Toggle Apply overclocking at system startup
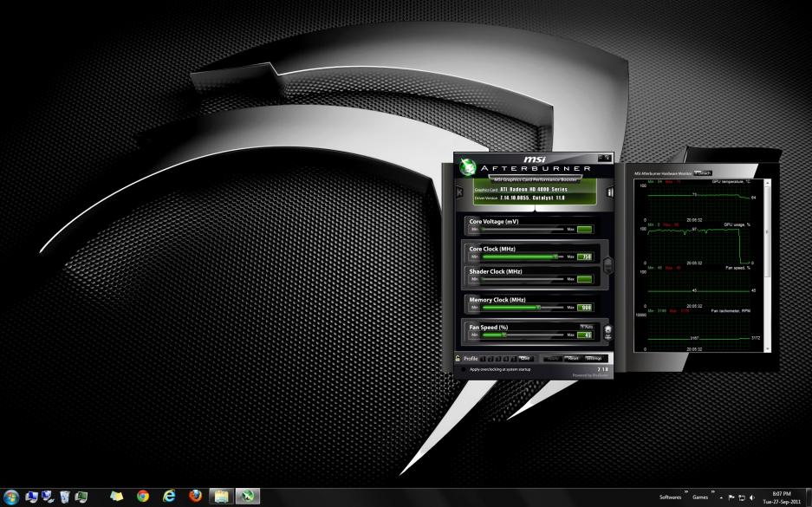The width and height of the screenshot is (812, 507). (x=463, y=369)
